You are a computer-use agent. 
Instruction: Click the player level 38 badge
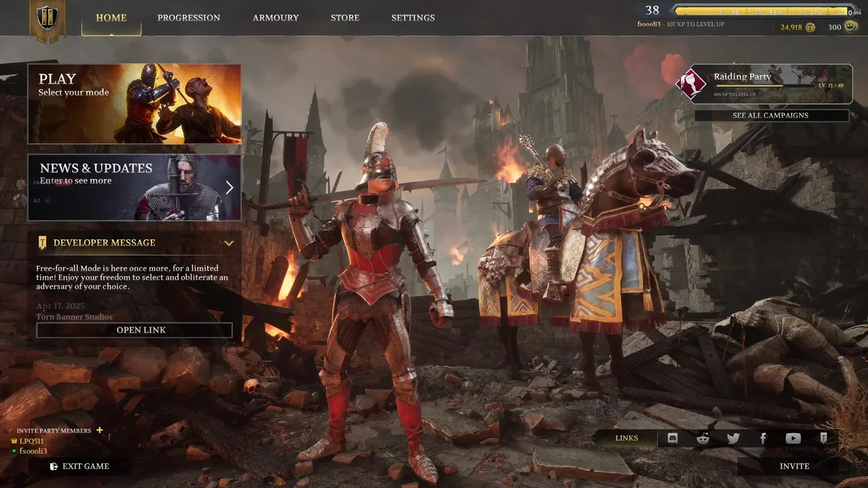652,10
